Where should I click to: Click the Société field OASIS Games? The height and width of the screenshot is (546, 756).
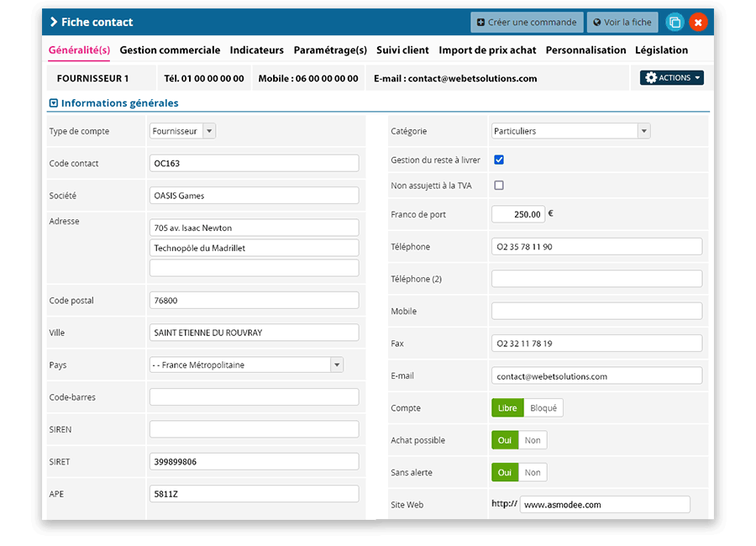254,196
